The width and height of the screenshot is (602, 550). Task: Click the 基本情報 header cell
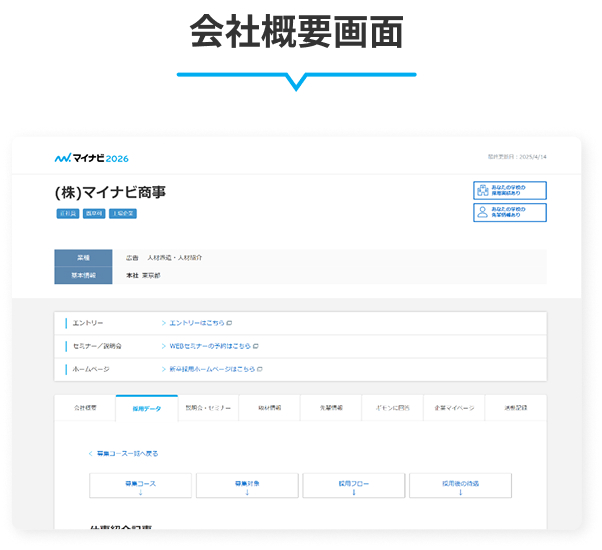[83, 275]
